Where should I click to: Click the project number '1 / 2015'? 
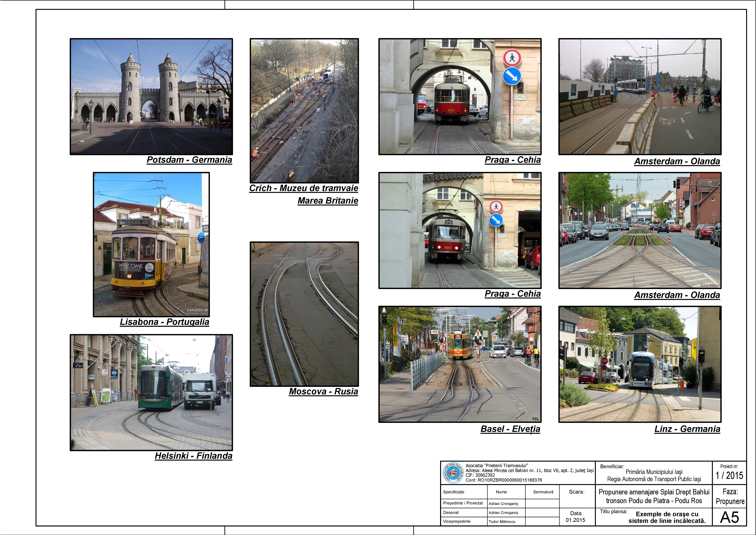[x=729, y=475]
